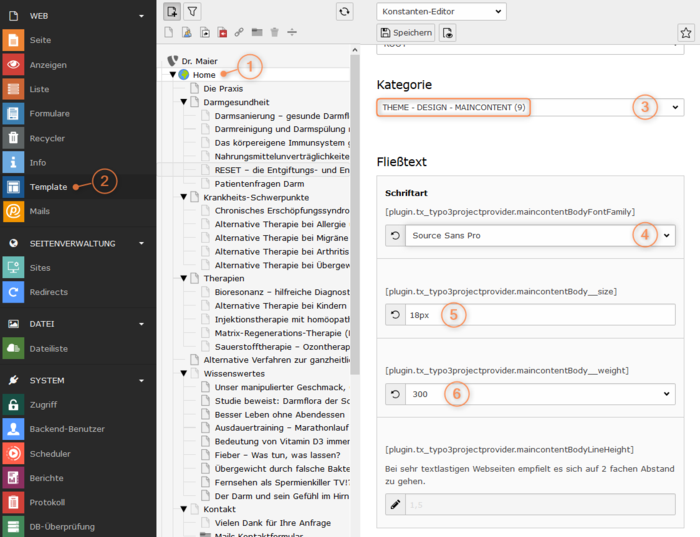Image resolution: width=700 pixels, height=537 pixels.
Task: Select the Home page in tree
Action: pyautogui.click(x=204, y=74)
